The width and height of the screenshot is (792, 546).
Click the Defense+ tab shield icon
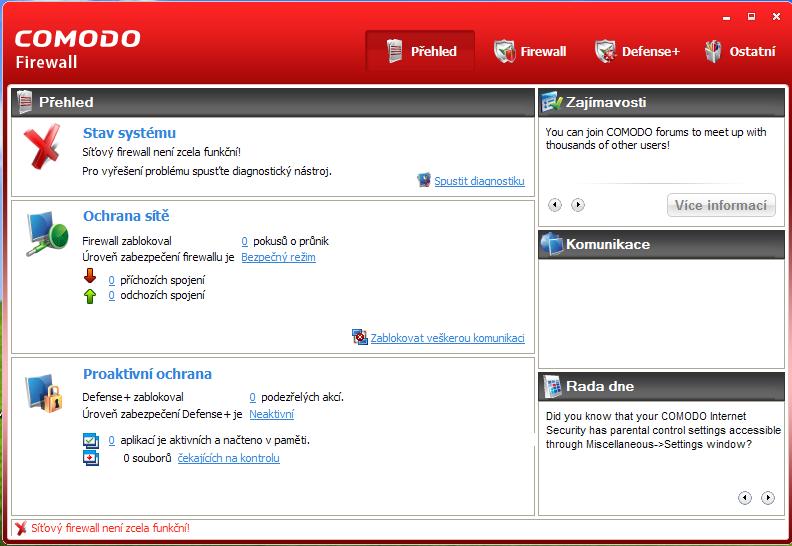tap(605, 51)
